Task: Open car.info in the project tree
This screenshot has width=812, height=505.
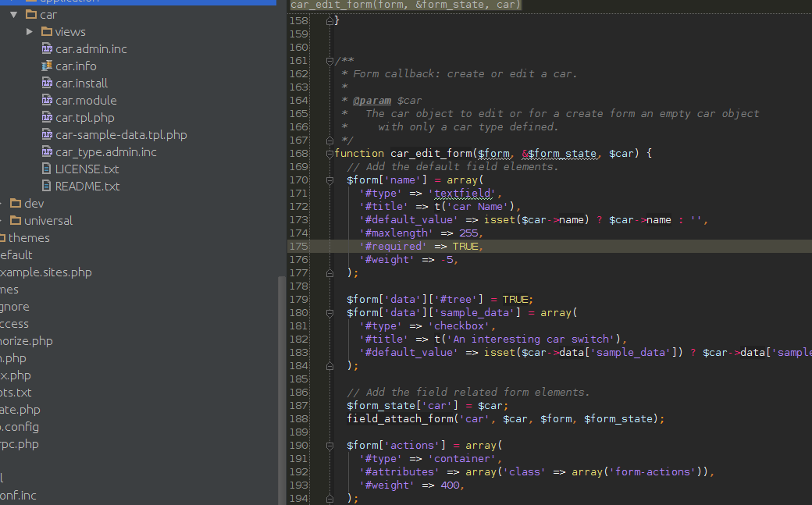Action: tap(76, 66)
